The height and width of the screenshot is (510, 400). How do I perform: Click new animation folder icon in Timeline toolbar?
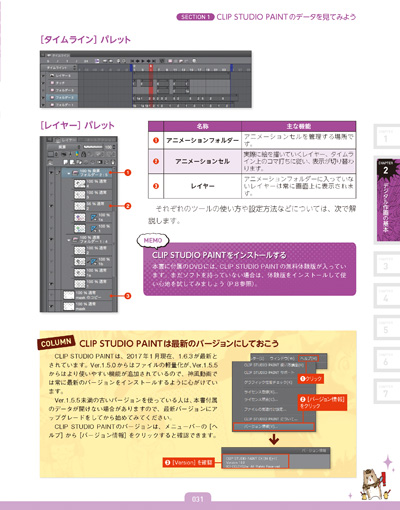[170, 61]
